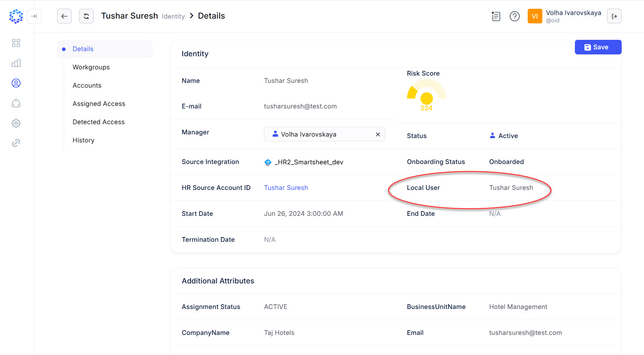Click the Risk Score gauge
The width and height of the screenshot is (644, 355).
coord(426,95)
